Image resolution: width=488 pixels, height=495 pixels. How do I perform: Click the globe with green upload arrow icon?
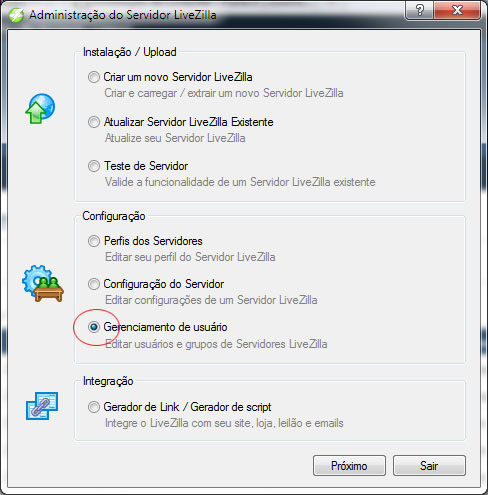[x=40, y=109]
